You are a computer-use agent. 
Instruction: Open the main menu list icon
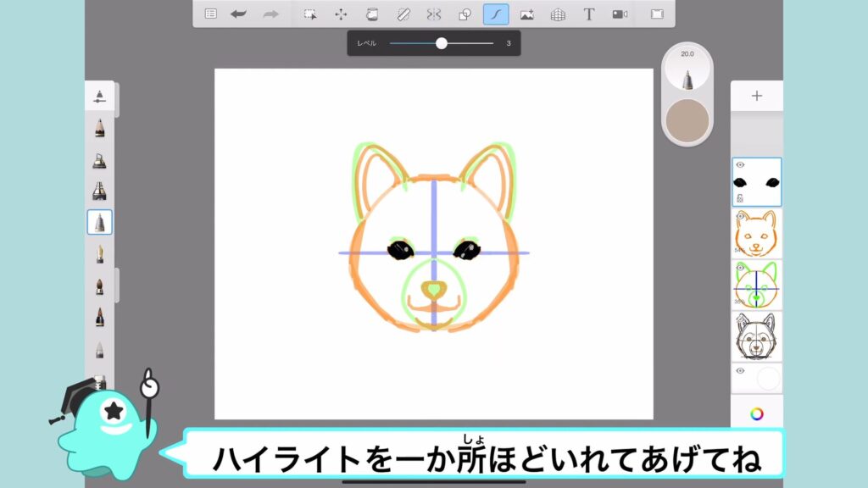(x=211, y=14)
